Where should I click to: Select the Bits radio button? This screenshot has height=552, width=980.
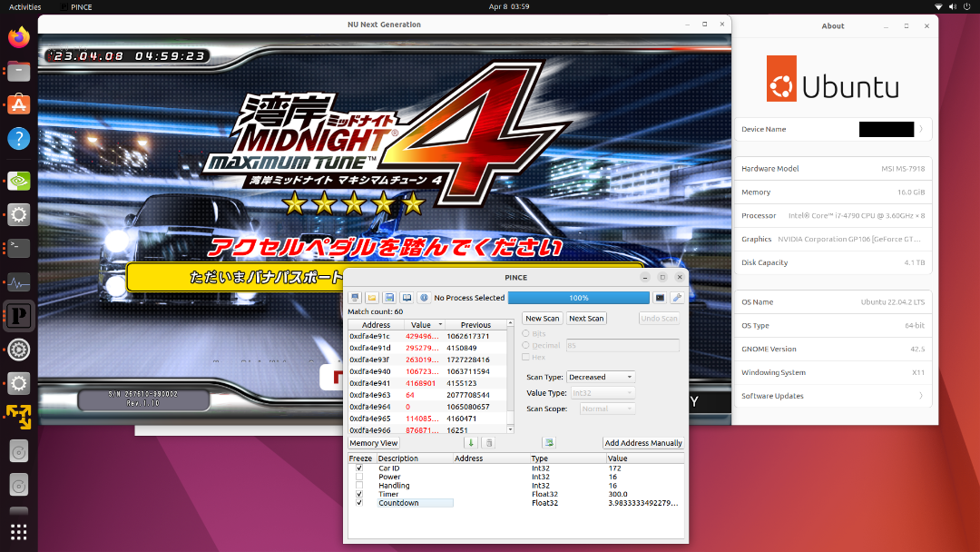525,334
